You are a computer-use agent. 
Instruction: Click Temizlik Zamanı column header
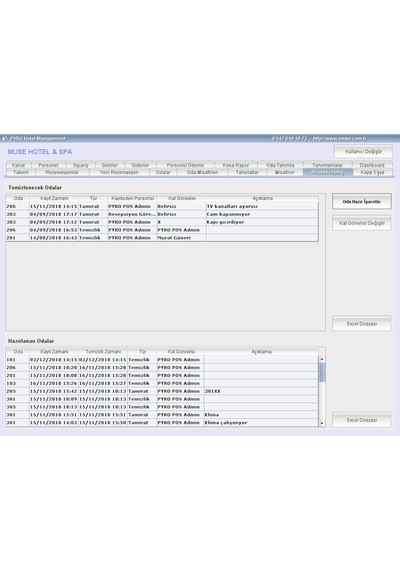(103, 352)
